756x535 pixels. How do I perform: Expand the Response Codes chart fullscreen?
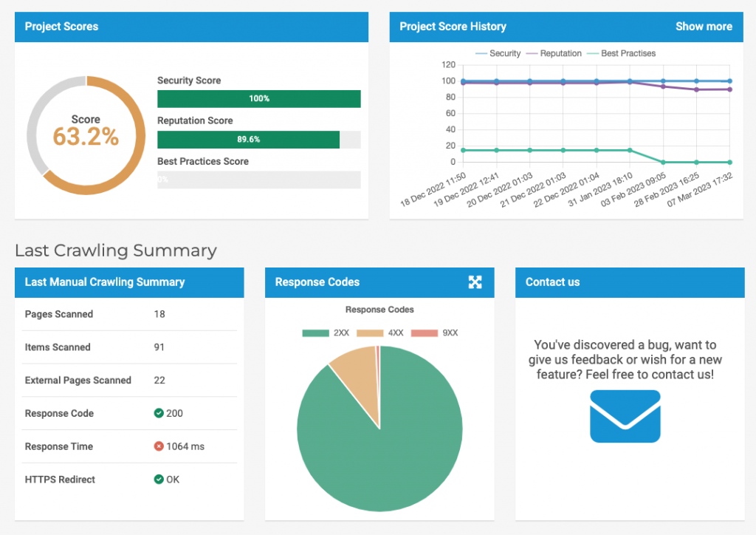(x=475, y=282)
